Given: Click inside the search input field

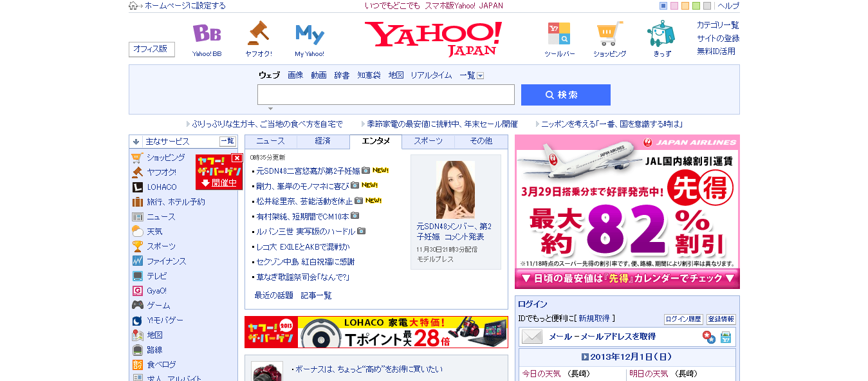Looking at the screenshot, I should [386, 95].
